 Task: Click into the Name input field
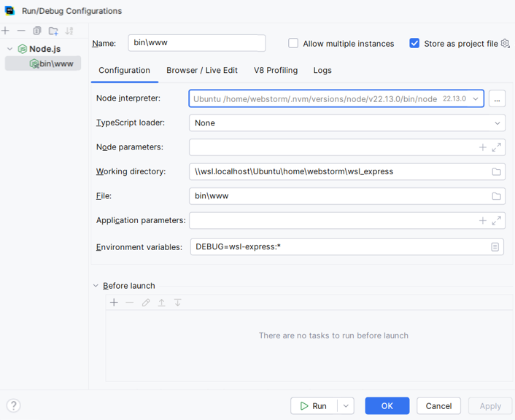pyautogui.click(x=196, y=43)
